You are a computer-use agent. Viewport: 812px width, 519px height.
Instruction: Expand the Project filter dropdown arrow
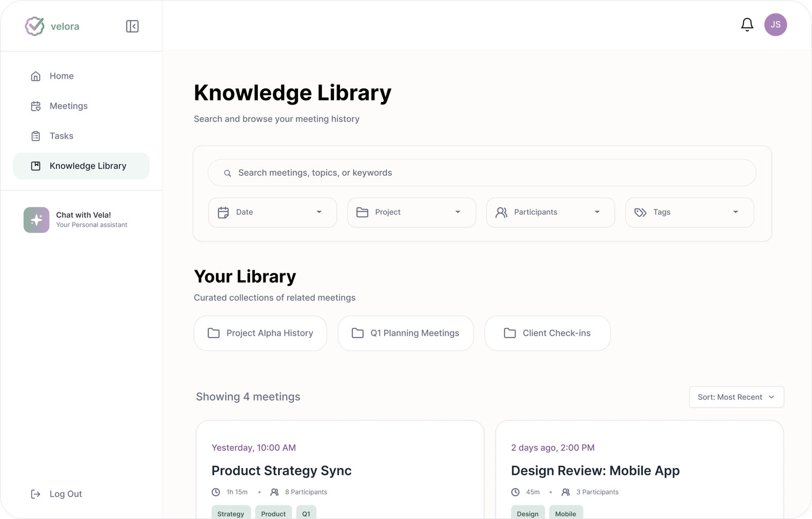tap(458, 212)
